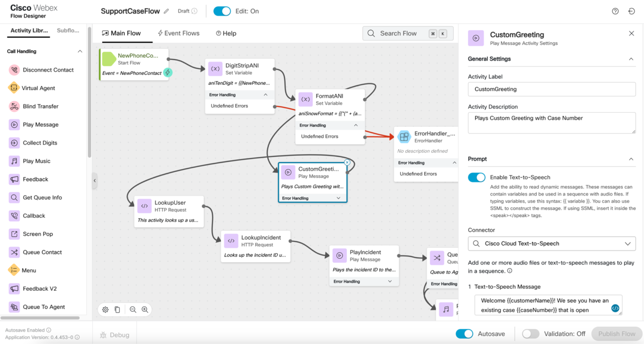Viewport: 644px width, 344px height.
Task: Select the PlayIncident Play Message node
Action: (364, 265)
